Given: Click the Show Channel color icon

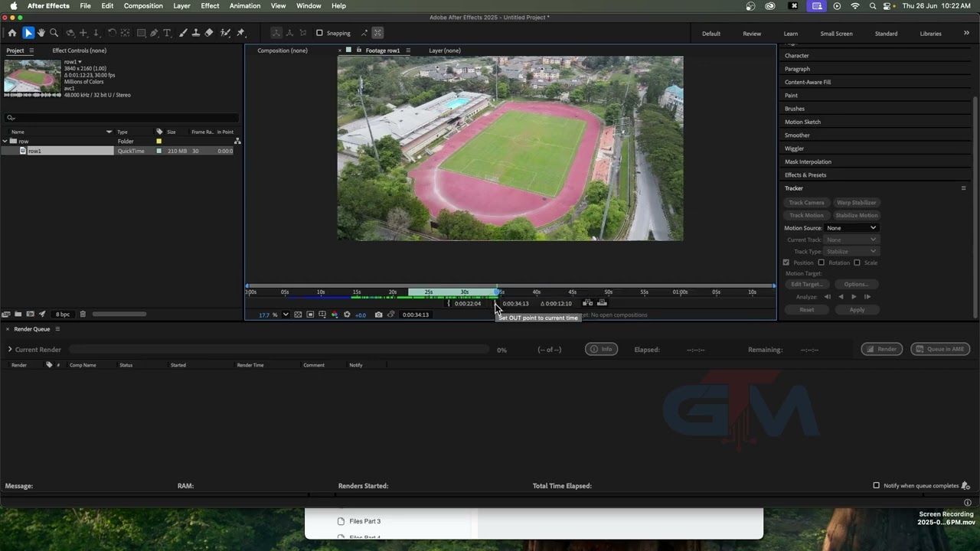Looking at the screenshot, I should click(x=335, y=315).
